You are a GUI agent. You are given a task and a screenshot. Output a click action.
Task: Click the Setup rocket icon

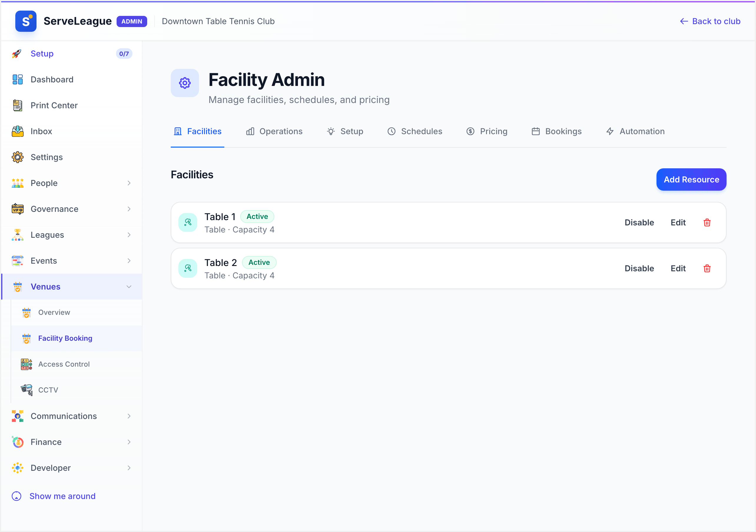17,54
